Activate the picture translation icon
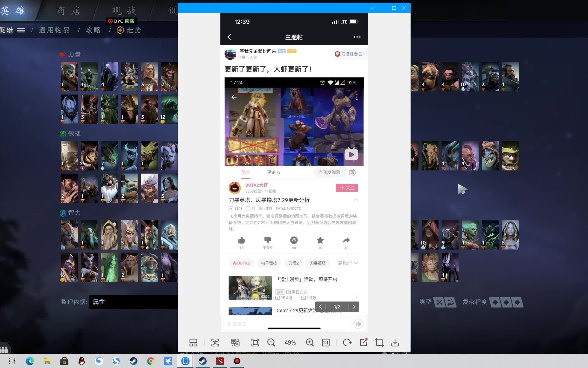This screenshot has width=588, height=368. tap(235, 342)
